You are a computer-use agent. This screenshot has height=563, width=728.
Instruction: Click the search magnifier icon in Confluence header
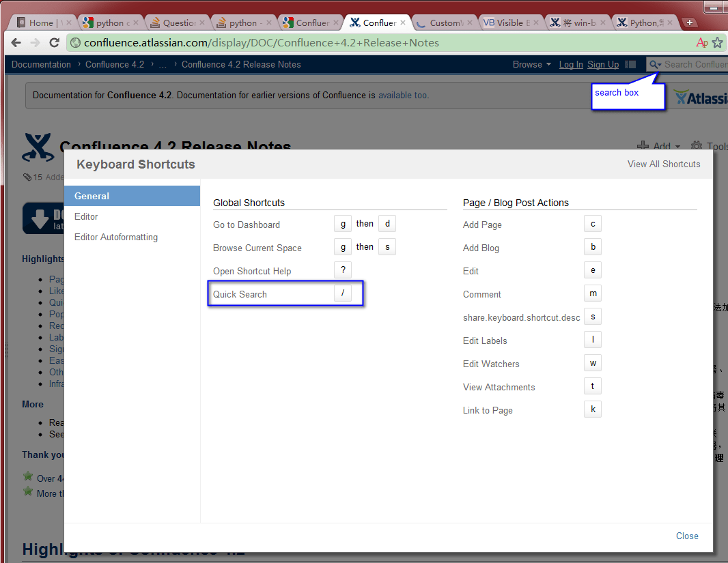coord(655,64)
